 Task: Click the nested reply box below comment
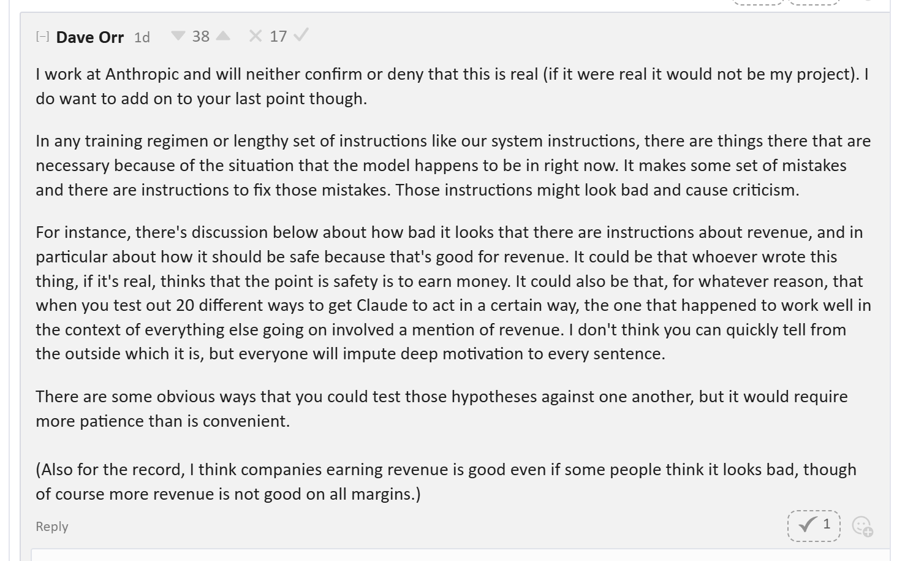point(460,555)
